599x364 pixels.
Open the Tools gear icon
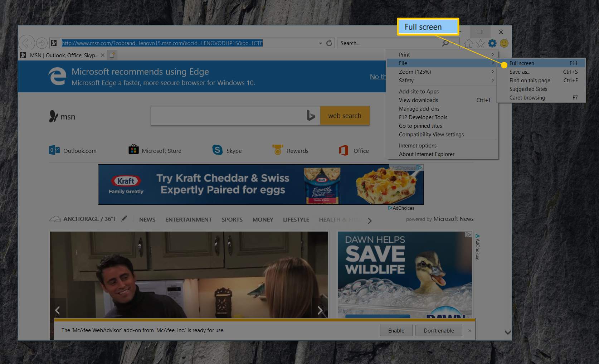point(492,43)
